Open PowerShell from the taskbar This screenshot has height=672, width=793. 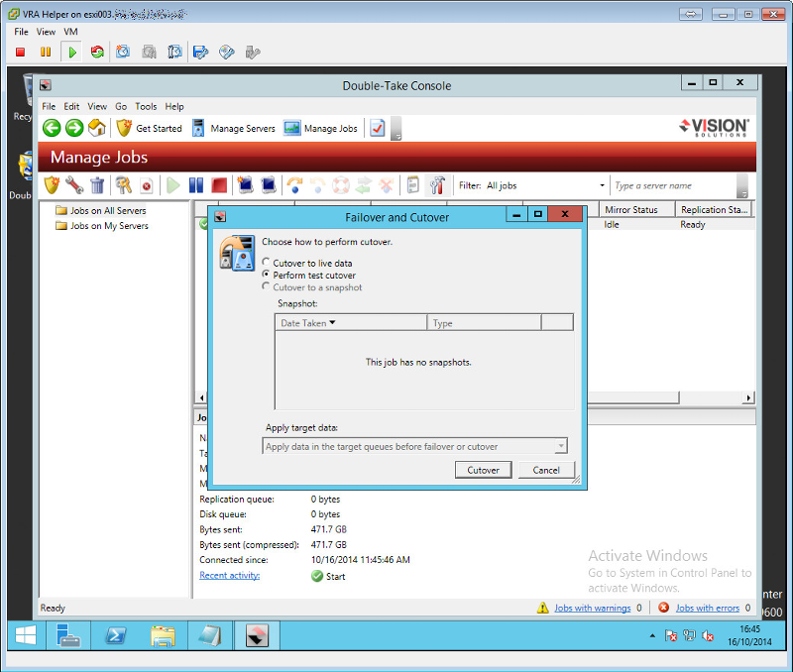click(x=116, y=635)
